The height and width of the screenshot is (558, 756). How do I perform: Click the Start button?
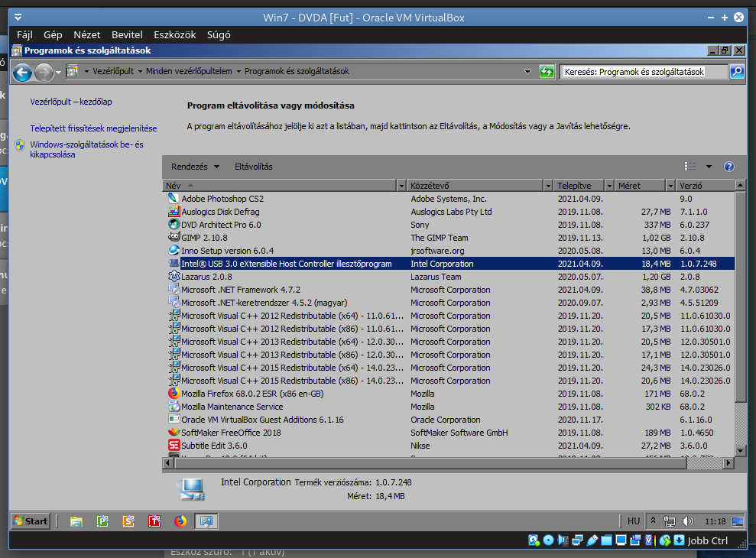[31, 521]
